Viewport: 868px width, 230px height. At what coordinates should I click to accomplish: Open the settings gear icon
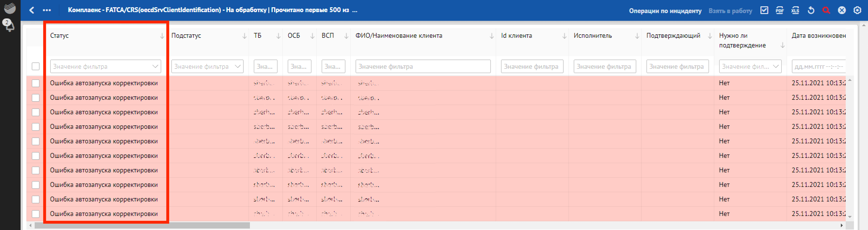pos(857,10)
